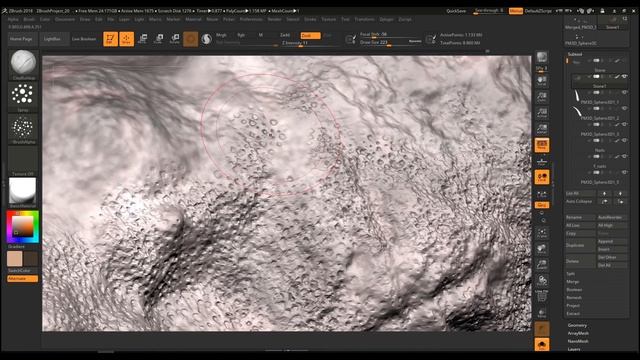Click the brush size icon beside Focal Shift

click(x=350, y=39)
